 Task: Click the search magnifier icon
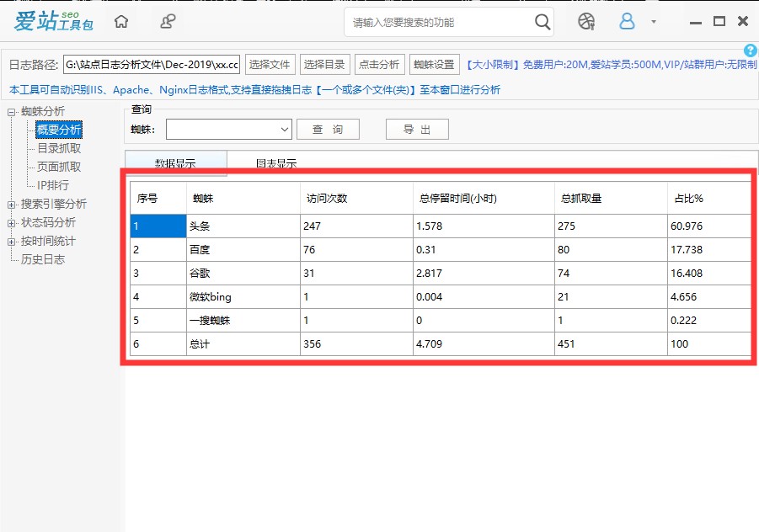pyautogui.click(x=543, y=22)
